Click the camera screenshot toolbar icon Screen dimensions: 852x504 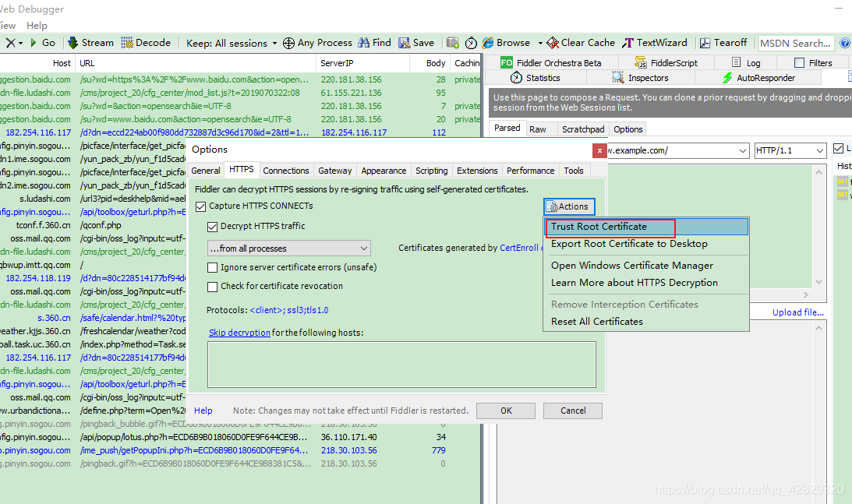point(453,42)
